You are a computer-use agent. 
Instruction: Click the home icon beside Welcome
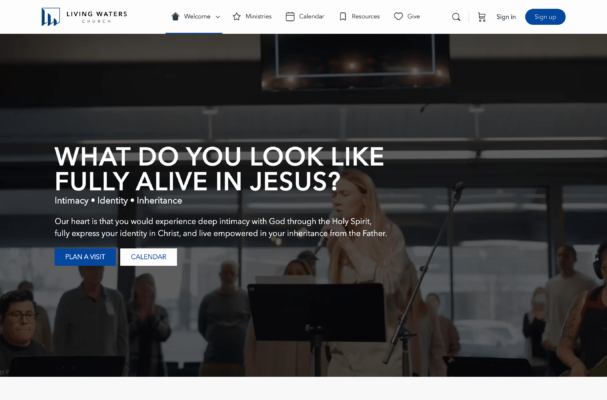175,16
